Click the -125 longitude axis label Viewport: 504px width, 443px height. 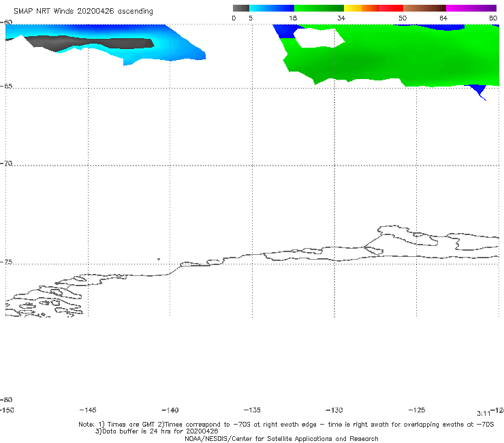(417, 410)
